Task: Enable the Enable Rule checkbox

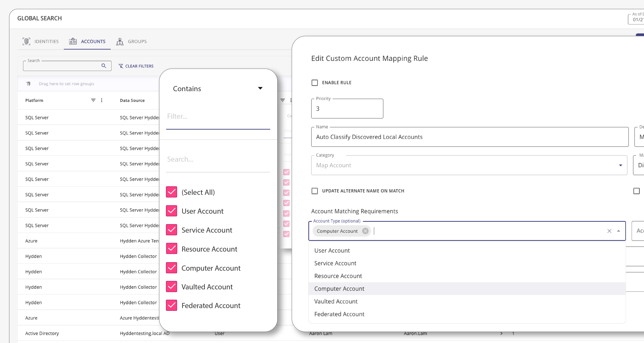Action: [x=315, y=83]
